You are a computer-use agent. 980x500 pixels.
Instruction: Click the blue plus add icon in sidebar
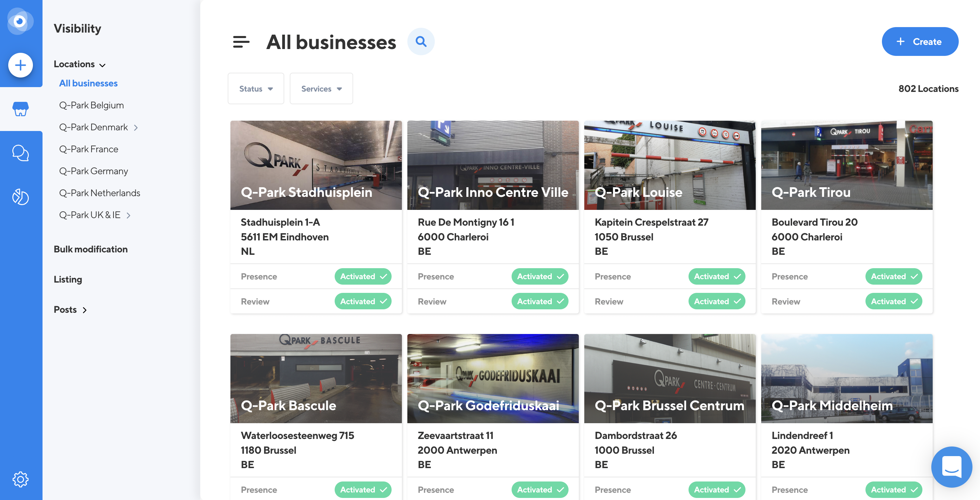tap(21, 65)
